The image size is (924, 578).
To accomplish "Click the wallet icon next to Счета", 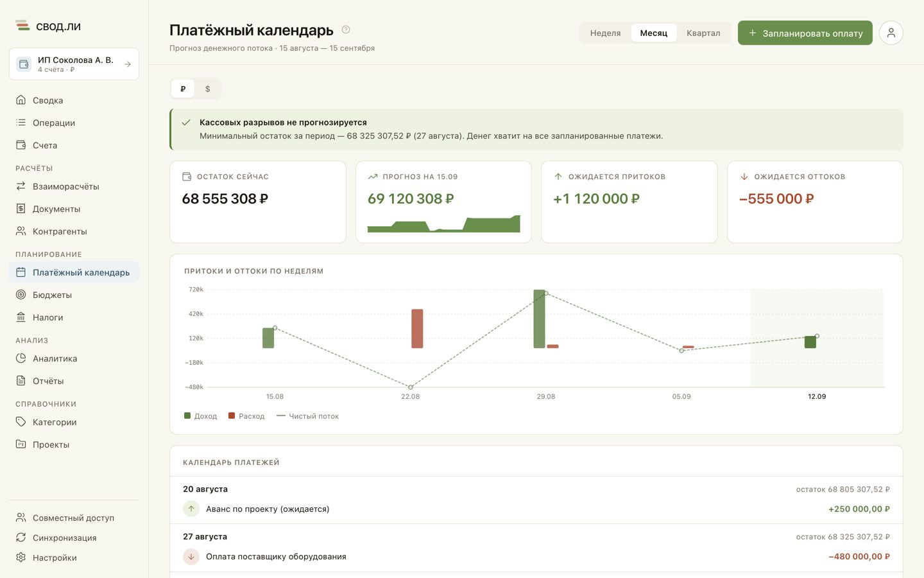I will click(x=21, y=145).
